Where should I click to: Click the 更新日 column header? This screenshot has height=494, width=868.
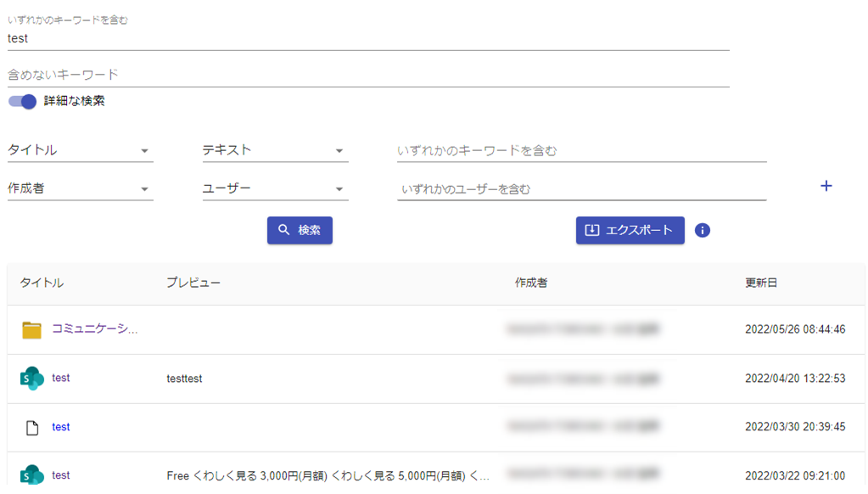760,283
